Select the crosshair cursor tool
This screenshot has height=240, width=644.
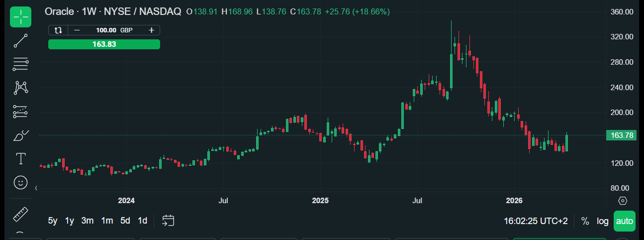click(x=20, y=17)
